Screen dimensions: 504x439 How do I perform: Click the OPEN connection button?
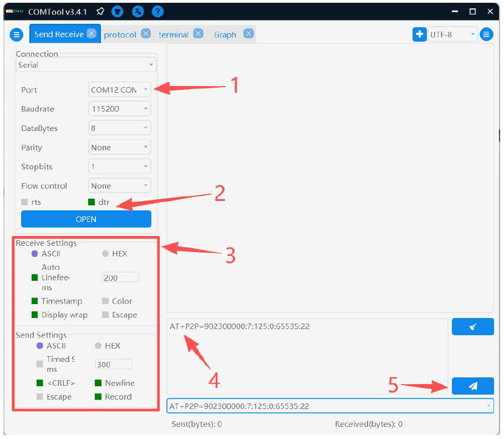tap(86, 219)
